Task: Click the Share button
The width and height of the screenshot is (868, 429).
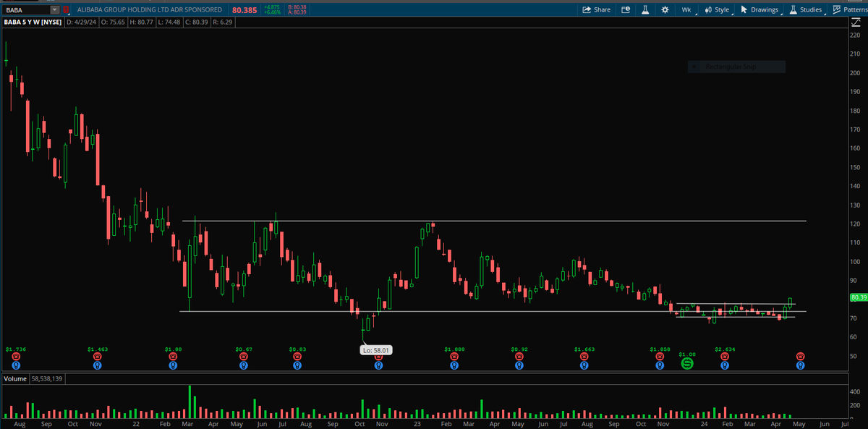Action: [x=597, y=10]
